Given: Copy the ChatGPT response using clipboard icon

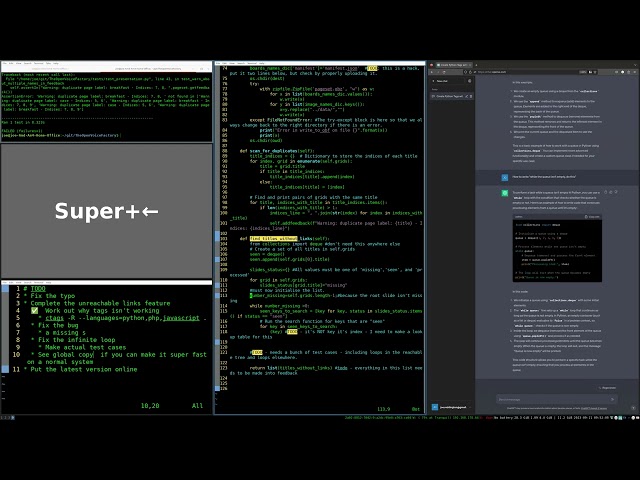Looking at the screenshot, I should click(x=606, y=192).
